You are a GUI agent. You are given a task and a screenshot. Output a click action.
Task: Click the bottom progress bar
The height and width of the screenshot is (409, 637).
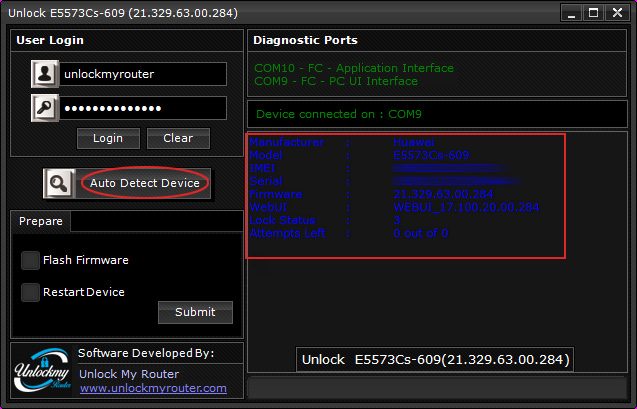pos(437,388)
